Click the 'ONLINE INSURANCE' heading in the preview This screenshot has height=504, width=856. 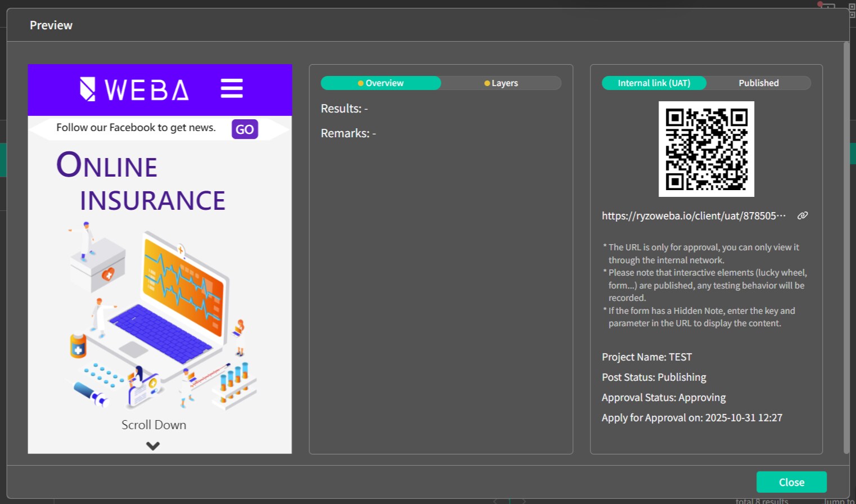[141, 182]
